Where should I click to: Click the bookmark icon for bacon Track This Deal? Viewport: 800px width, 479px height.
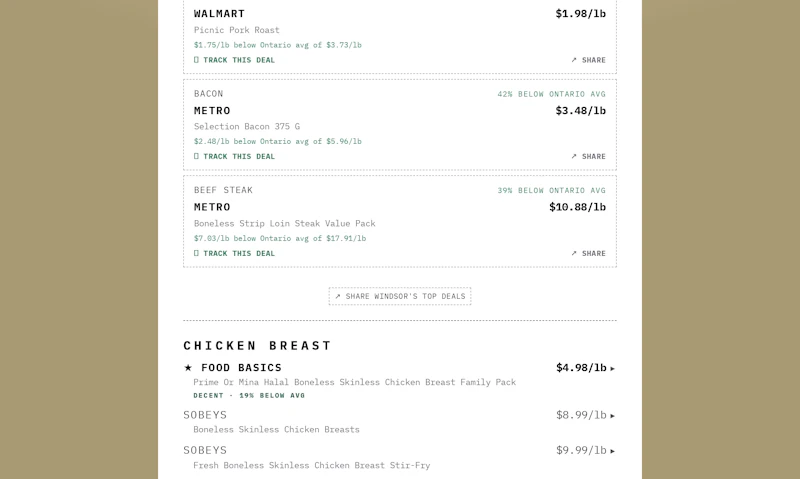pos(196,156)
